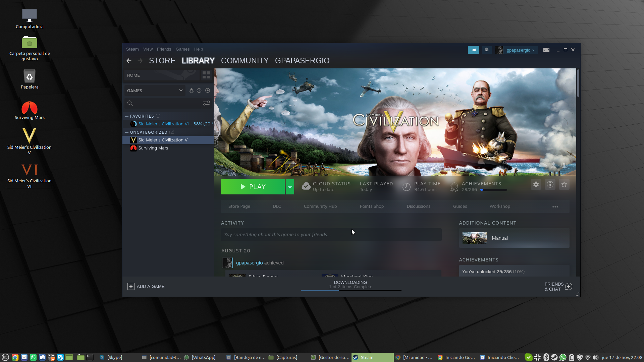The width and height of the screenshot is (644, 362).
Task: Open the Store Page tab
Action: pos(239,206)
